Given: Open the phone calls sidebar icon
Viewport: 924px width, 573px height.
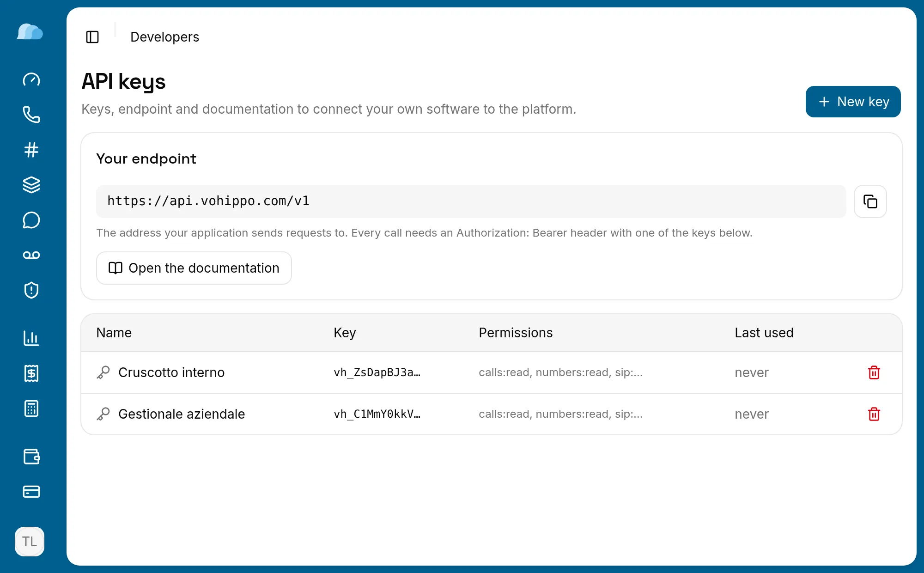Looking at the screenshot, I should tap(31, 115).
